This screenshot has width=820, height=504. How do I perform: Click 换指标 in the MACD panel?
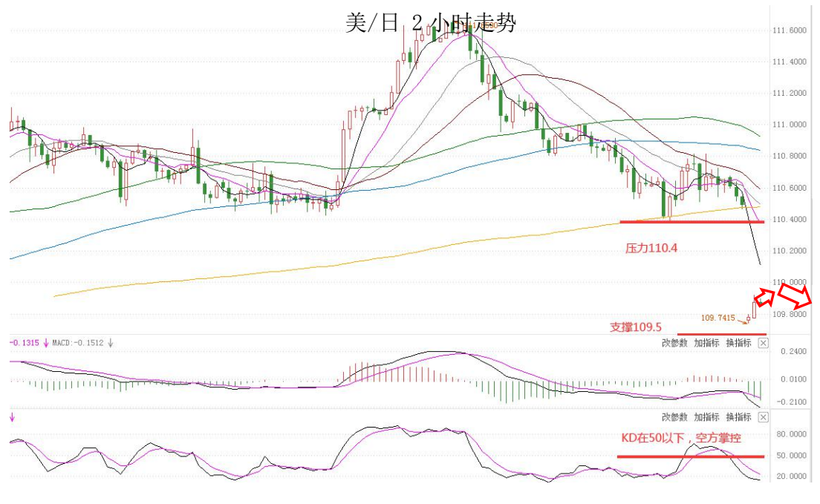(738, 343)
